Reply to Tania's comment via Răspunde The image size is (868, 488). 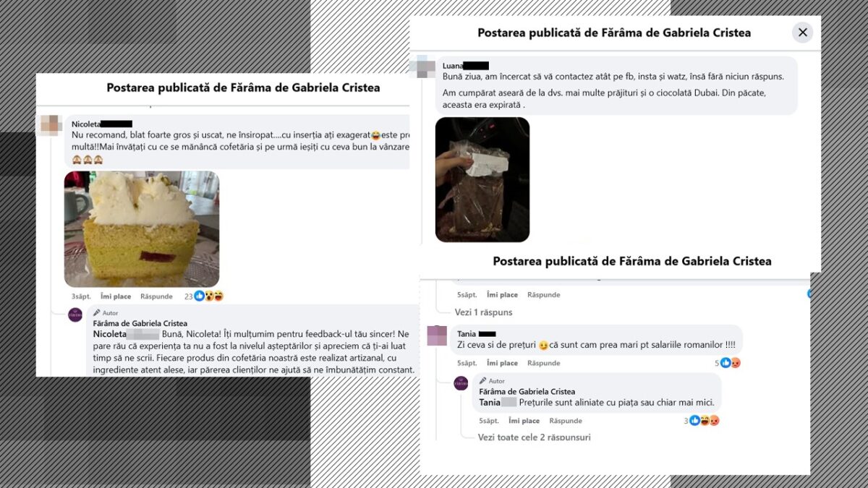point(543,363)
